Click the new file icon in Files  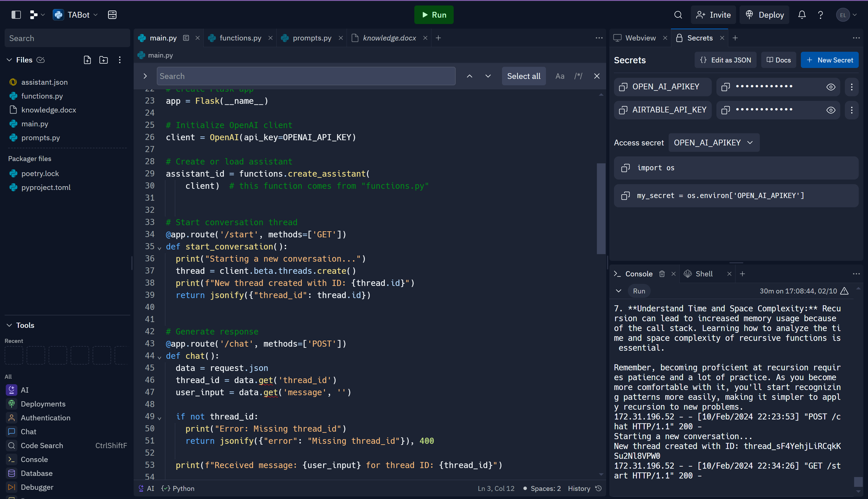tap(87, 60)
